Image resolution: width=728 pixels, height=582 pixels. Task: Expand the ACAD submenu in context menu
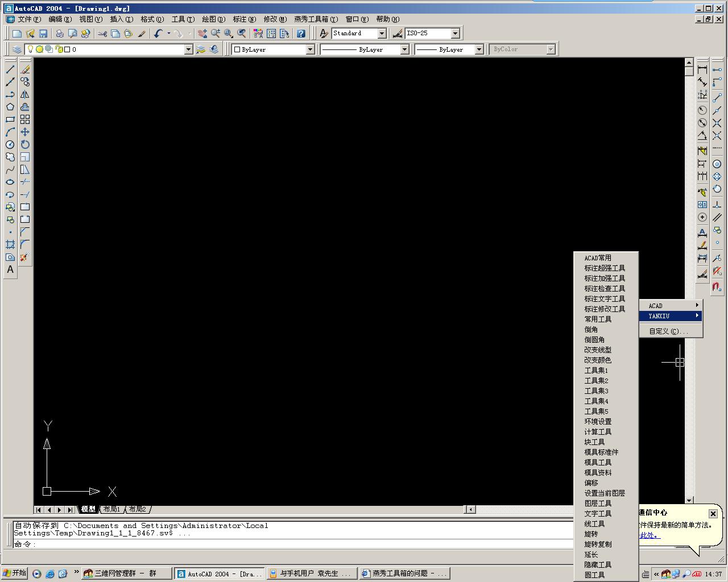(x=671, y=306)
